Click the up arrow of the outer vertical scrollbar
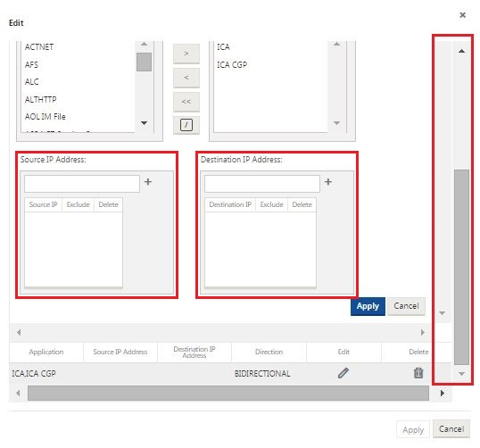This screenshot has height=448, width=480. pyautogui.click(x=461, y=51)
